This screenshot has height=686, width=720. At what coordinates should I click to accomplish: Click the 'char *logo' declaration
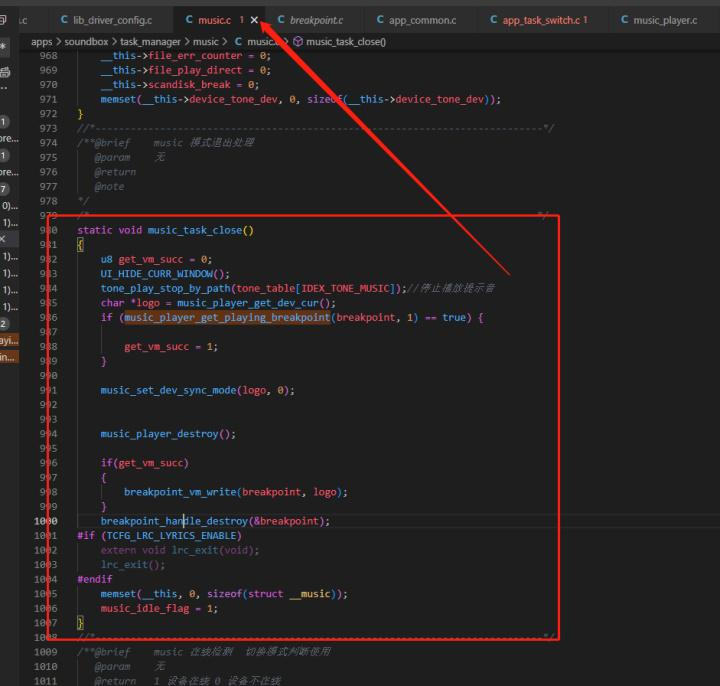click(130, 303)
